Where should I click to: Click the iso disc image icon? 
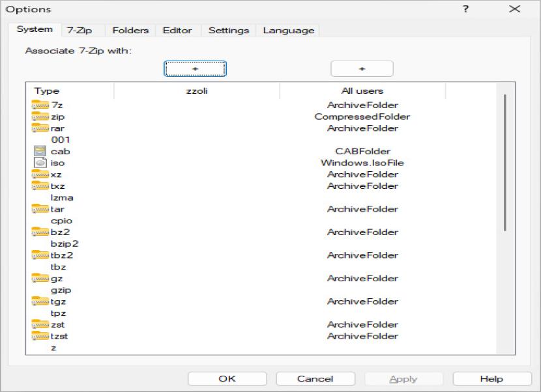[x=40, y=163]
